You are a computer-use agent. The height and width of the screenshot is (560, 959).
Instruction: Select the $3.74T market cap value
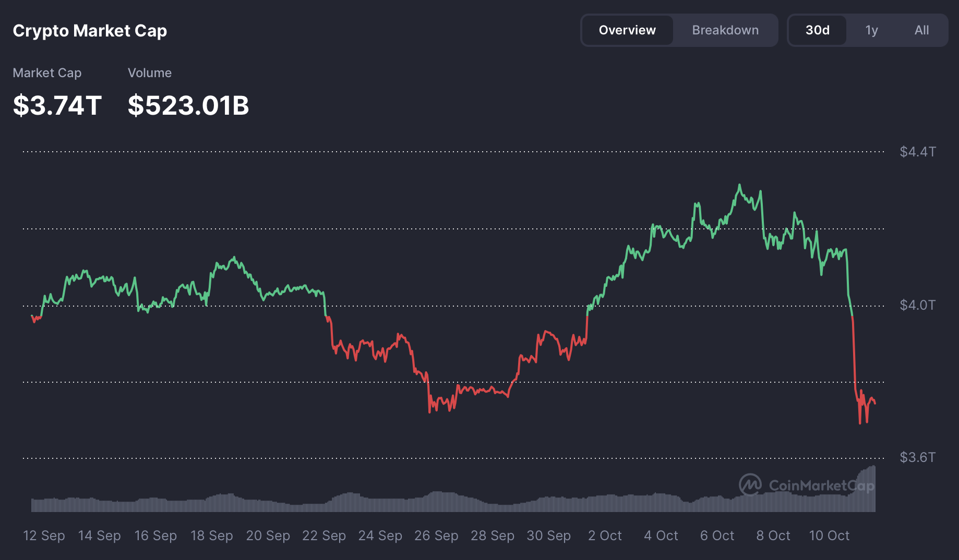pos(57,105)
